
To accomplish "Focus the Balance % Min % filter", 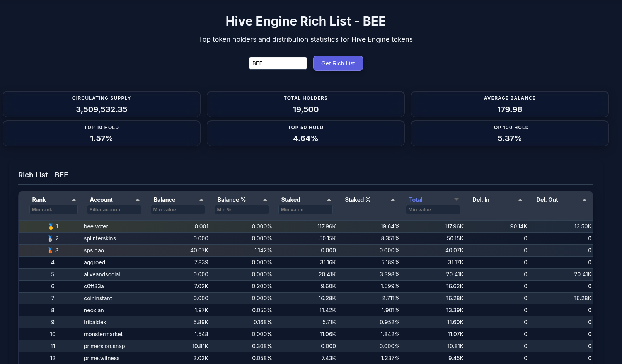I will (242, 210).
